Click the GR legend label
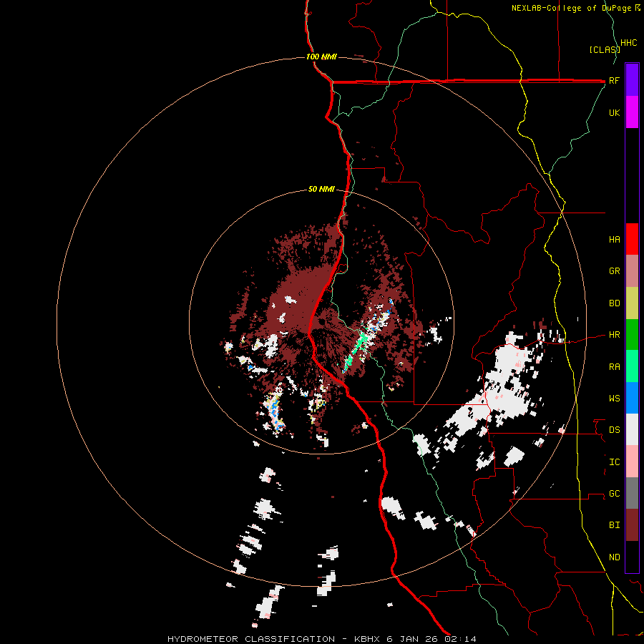Image resolution: width=644 pixels, height=644 pixels. click(614, 271)
